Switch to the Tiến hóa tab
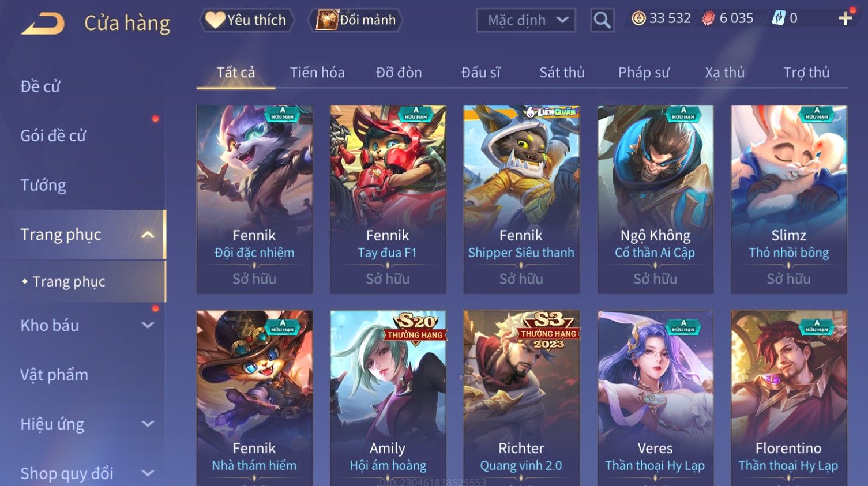868x486 pixels. (x=317, y=73)
